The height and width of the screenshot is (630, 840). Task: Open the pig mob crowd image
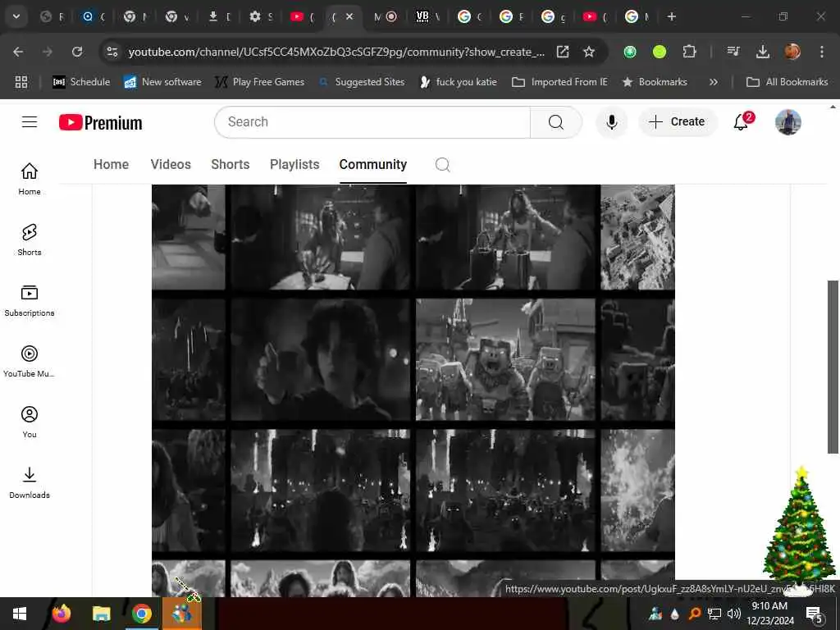click(505, 359)
